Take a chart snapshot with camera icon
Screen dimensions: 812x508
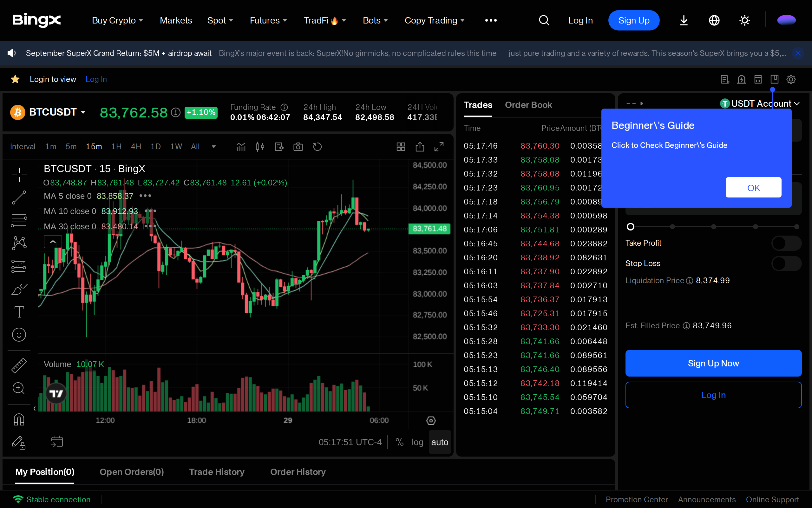(x=298, y=147)
